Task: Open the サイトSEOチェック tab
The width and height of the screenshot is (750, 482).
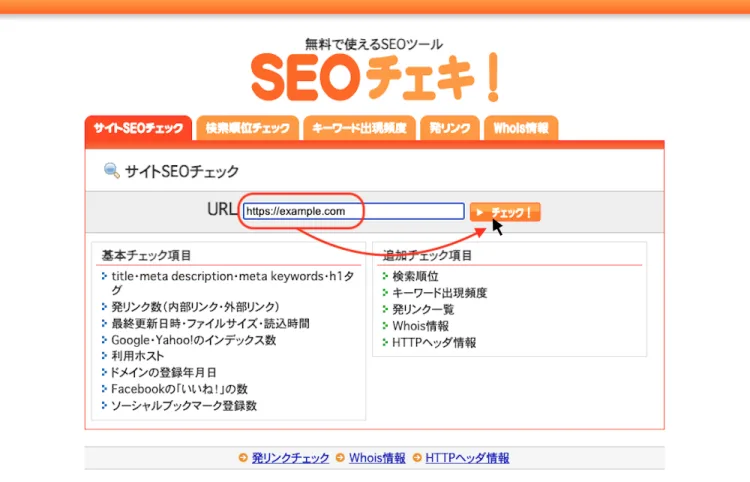Action: (x=138, y=128)
